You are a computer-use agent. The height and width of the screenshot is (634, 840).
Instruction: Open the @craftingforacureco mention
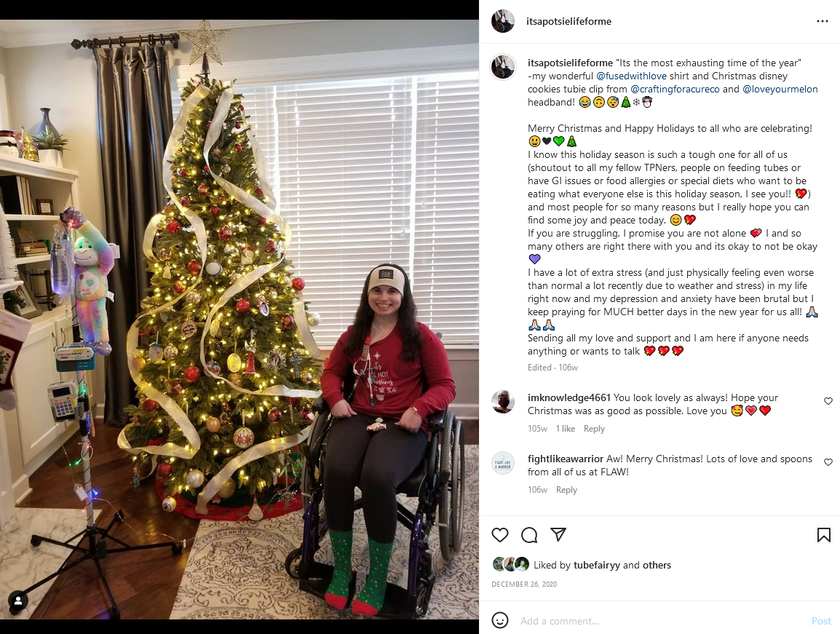pos(675,89)
